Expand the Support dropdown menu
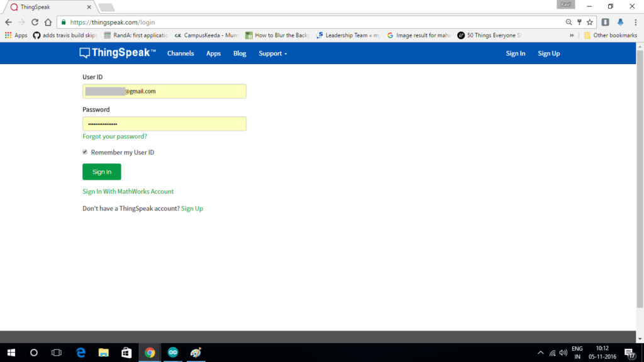Viewport: 644px width, 362px height. 273,53
